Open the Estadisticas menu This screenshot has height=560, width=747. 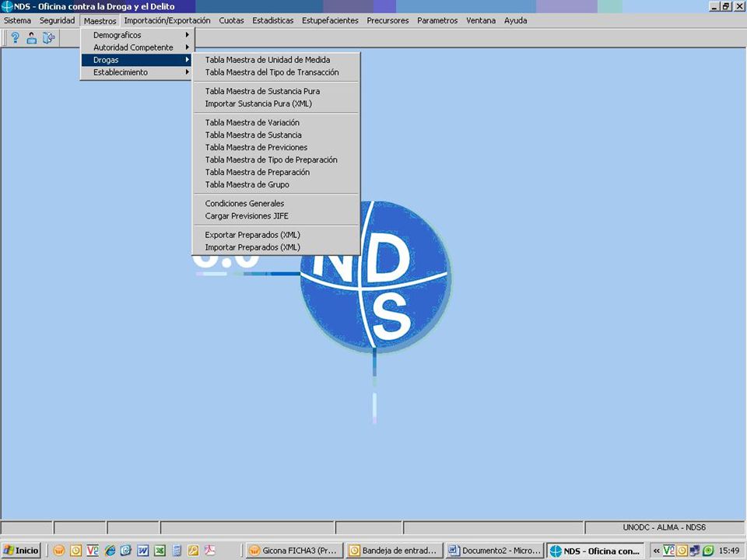pyautogui.click(x=273, y=20)
